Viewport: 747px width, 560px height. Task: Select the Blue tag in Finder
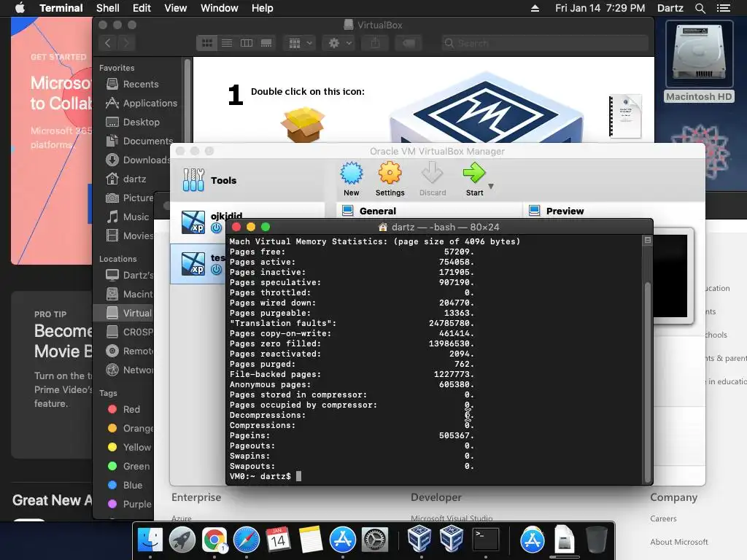pos(125,485)
